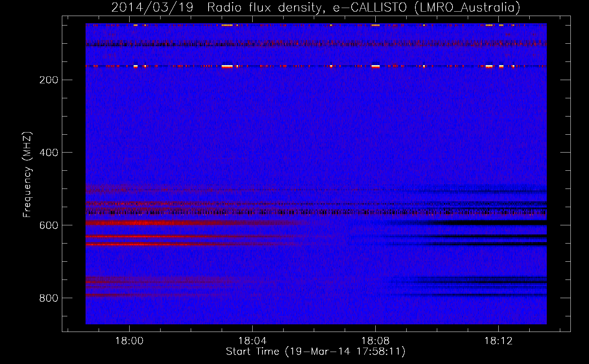Click the '18:08' time tick label
589x364 pixels.
(x=375, y=341)
